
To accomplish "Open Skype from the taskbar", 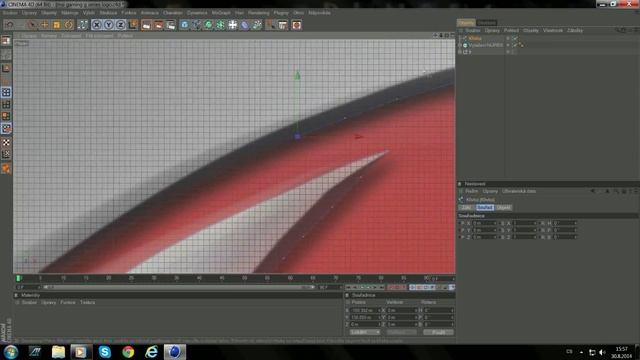I will tap(105, 352).
